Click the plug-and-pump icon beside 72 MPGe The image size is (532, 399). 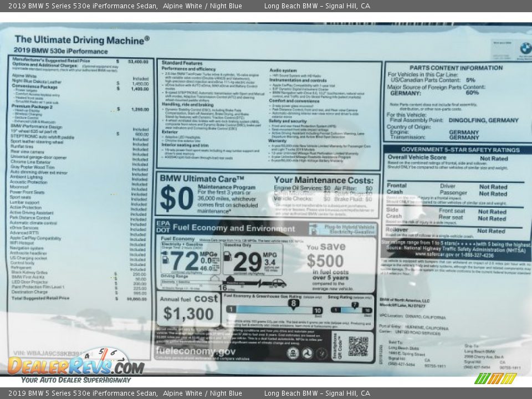pyautogui.click(x=165, y=258)
